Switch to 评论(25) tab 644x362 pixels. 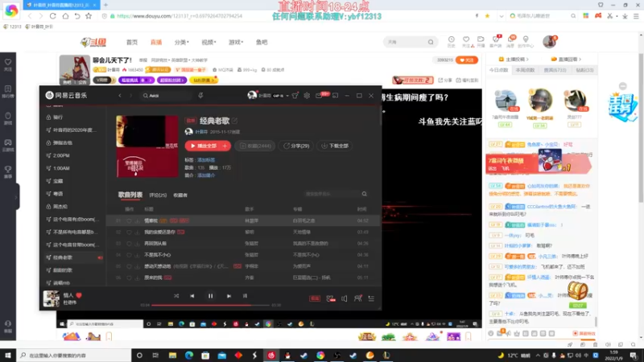pyautogui.click(x=158, y=195)
